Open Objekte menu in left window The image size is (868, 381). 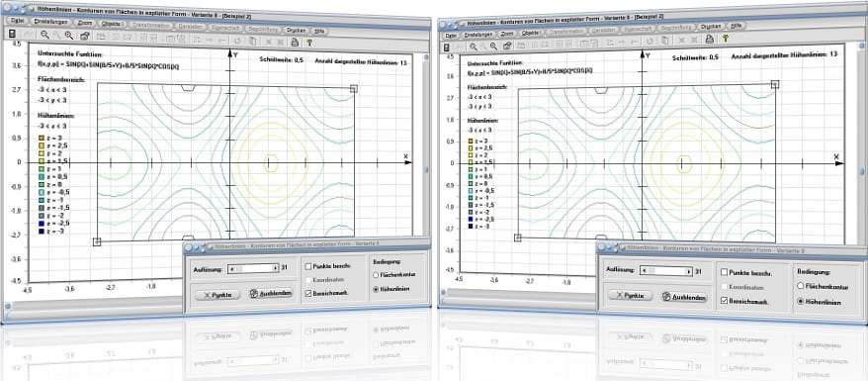(113, 24)
